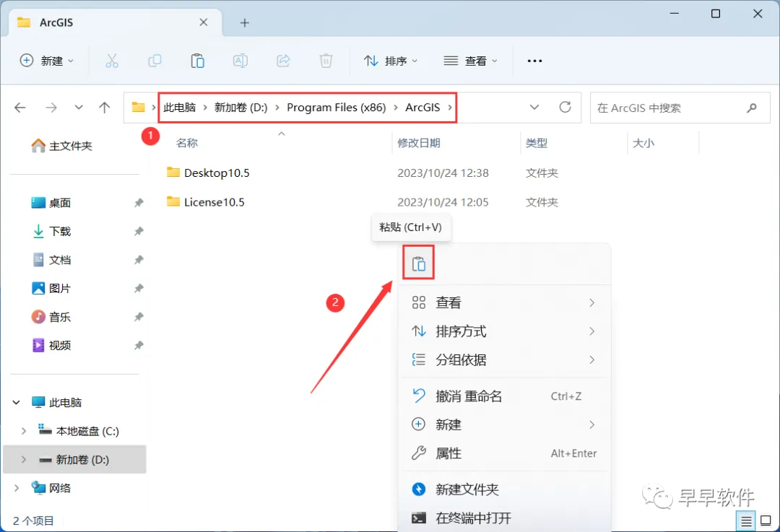Unpin Desktop (桌面) via its pin icon
The height and width of the screenshot is (532, 780).
139,203
